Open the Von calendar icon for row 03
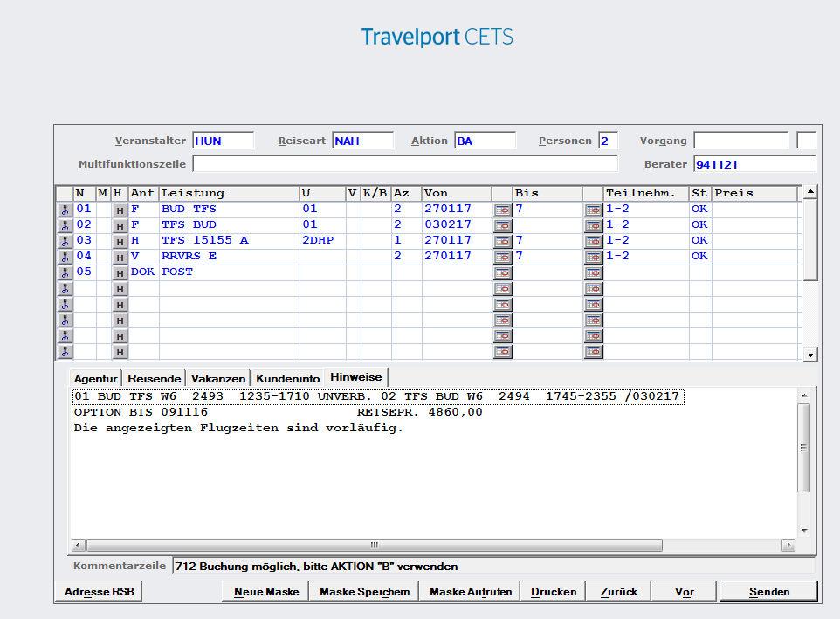 click(x=502, y=242)
